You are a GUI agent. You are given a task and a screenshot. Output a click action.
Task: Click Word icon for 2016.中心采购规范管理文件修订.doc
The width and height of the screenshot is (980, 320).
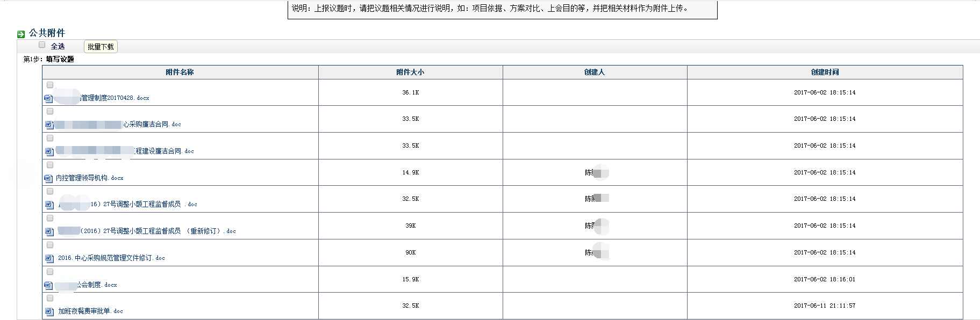pyautogui.click(x=49, y=258)
